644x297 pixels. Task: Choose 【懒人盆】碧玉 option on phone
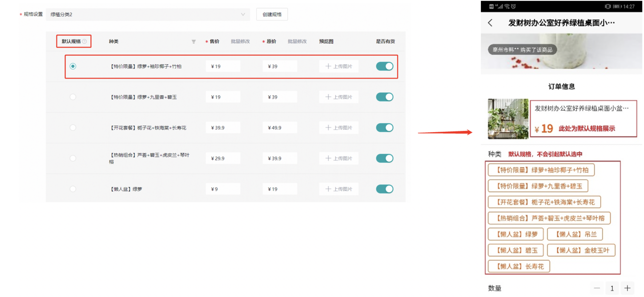(x=515, y=250)
